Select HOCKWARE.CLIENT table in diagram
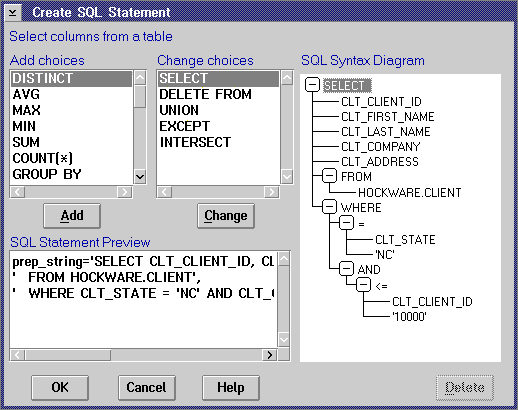The image size is (518, 410). click(410, 193)
